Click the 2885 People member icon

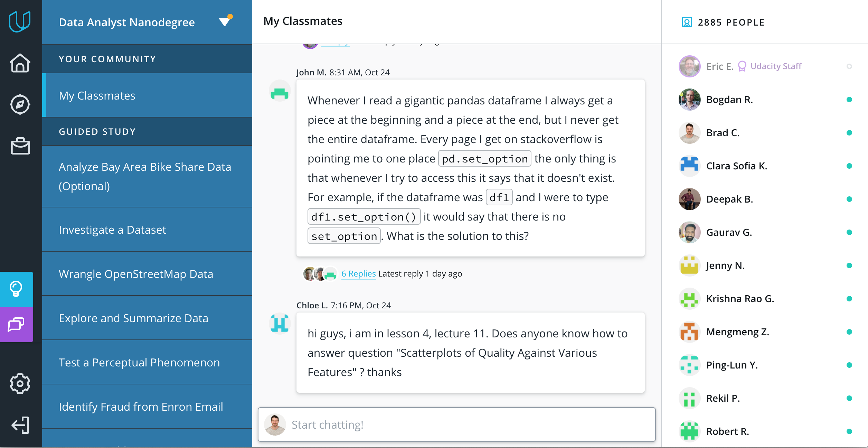pyautogui.click(x=687, y=22)
